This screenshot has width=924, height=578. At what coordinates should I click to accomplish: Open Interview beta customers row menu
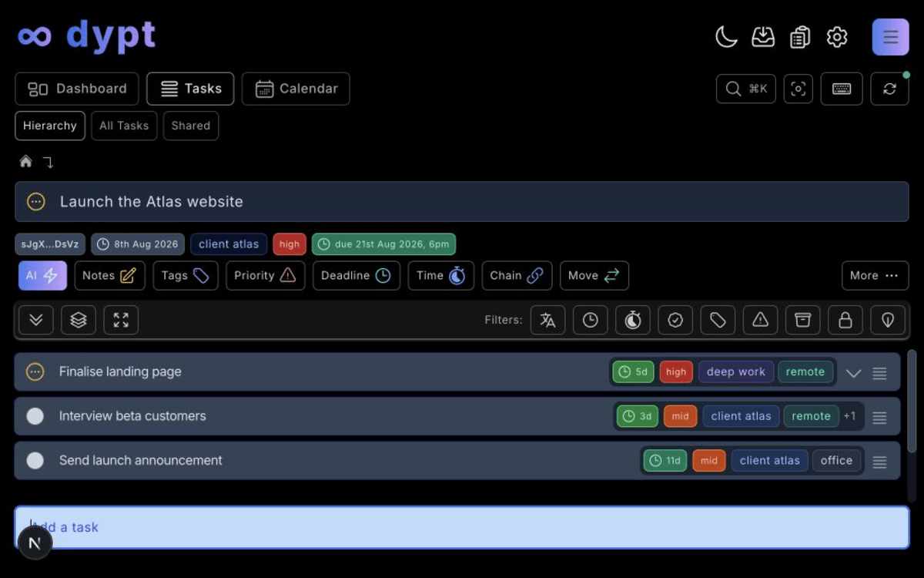(879, 418)
